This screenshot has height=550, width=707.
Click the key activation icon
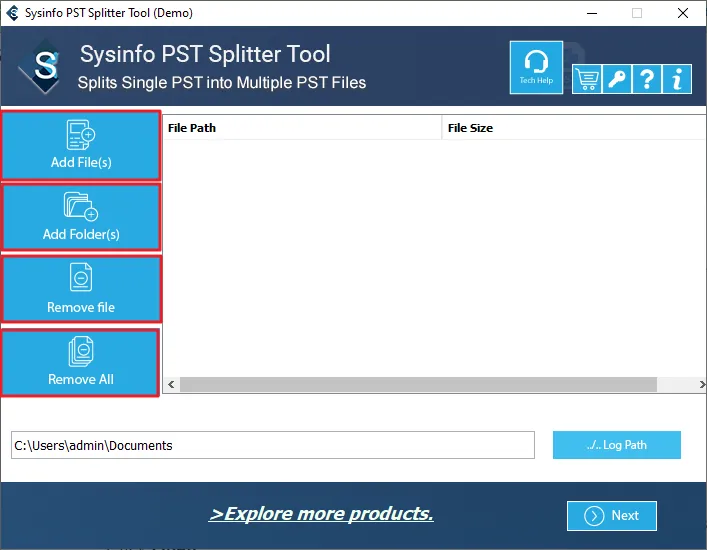[617, 79]
